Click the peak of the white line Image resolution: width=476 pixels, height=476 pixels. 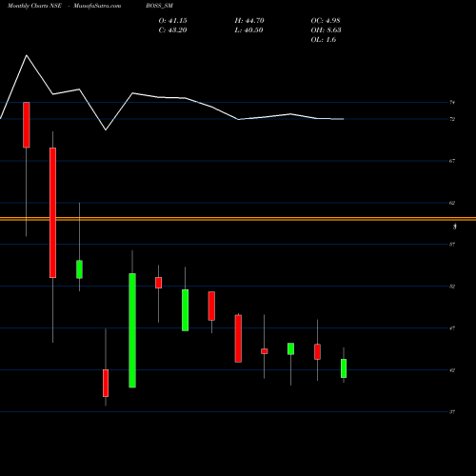tap(27, 55)
